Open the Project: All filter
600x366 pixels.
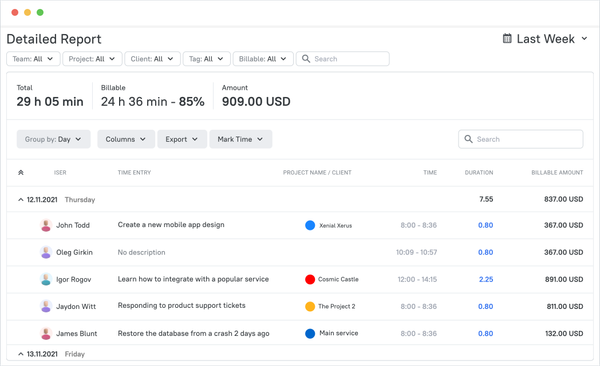(92, 59)
